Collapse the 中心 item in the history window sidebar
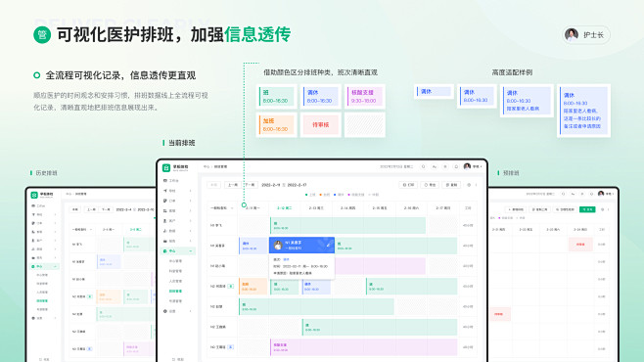Viewport: 644px width, 362px height. 55,266
